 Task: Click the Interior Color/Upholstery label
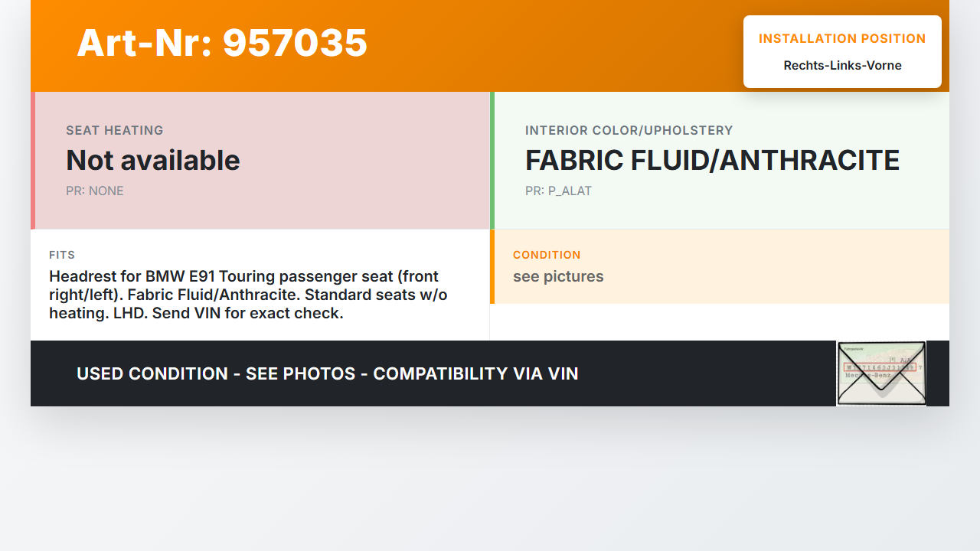629,131
